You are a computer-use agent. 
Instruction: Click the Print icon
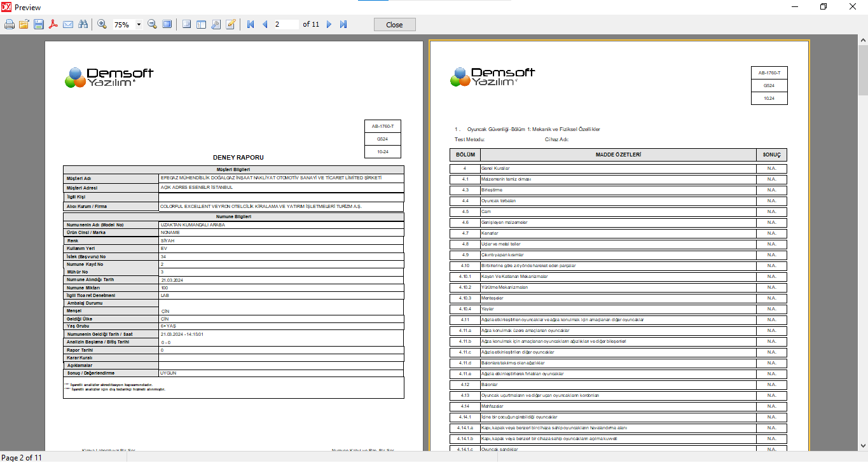[10, 24]
